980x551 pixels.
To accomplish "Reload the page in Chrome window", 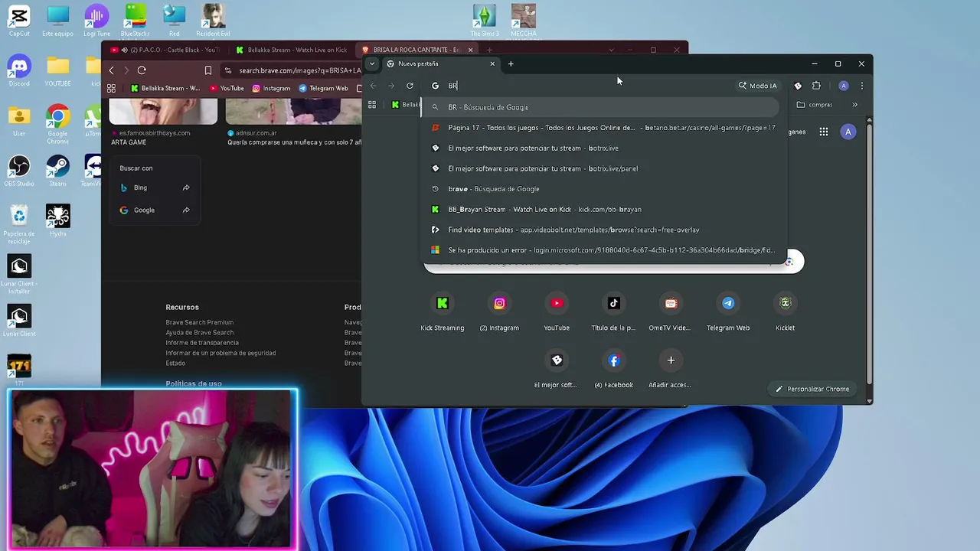I will click(410, 86).
